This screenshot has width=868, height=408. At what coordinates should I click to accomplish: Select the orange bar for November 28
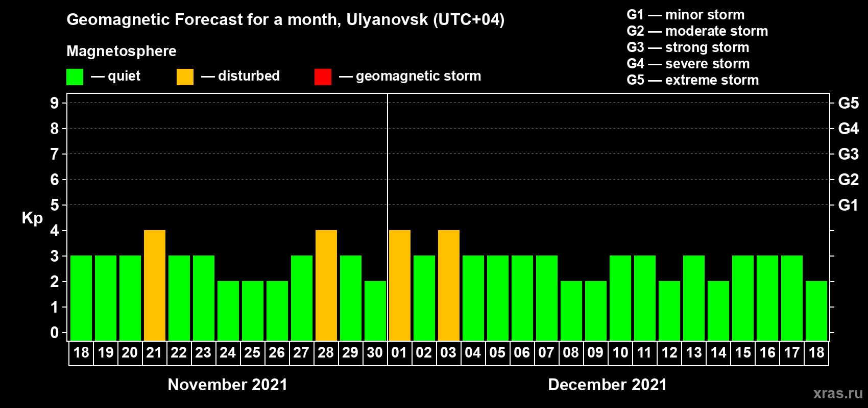click(326, 285)
